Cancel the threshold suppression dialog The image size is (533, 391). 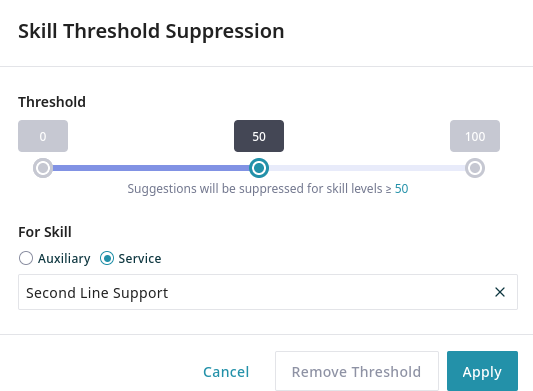(x=226, y=372)
